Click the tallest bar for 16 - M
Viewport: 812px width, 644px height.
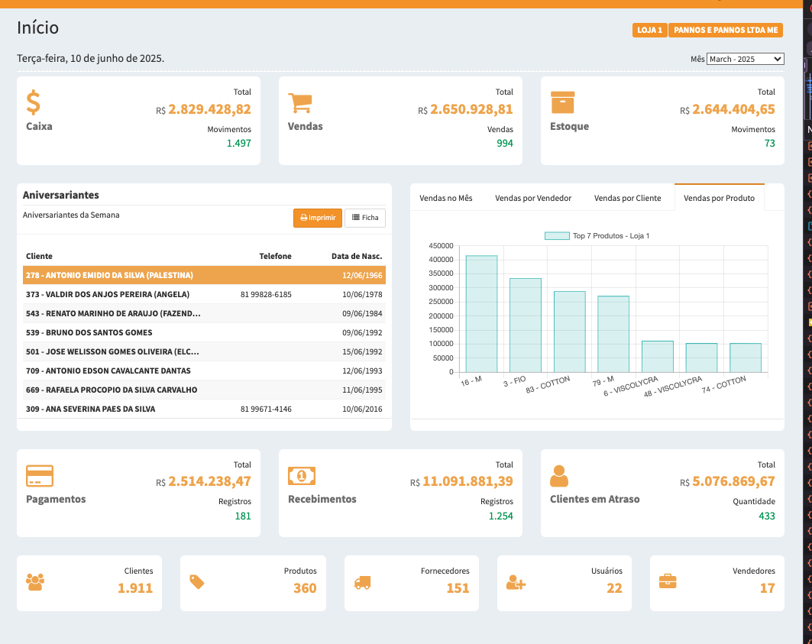[481, 314]
